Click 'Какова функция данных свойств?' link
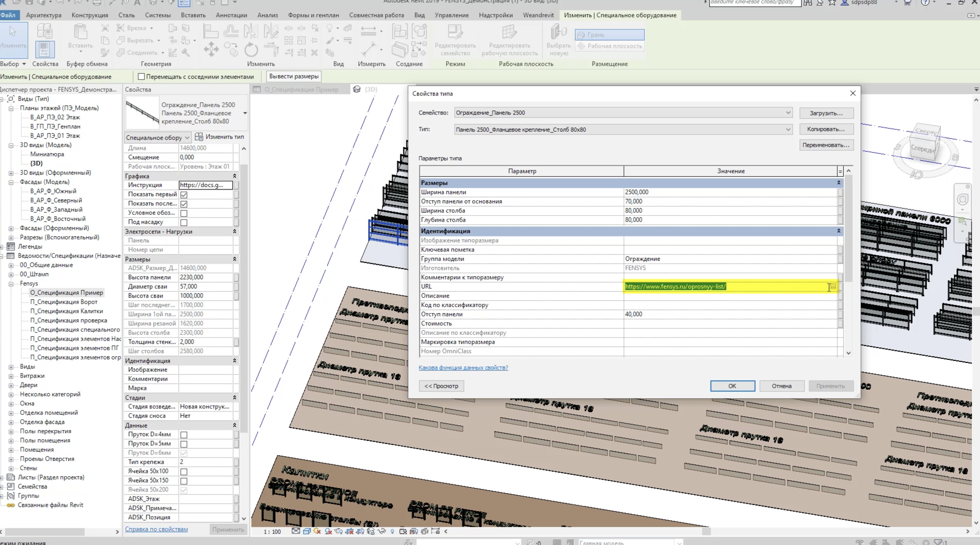980x545 pixels. [463, 368]
